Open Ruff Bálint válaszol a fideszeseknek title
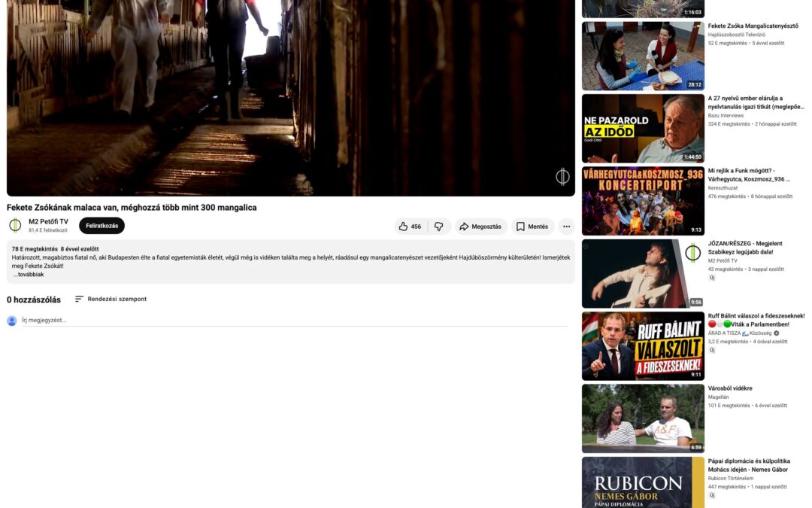Screen dimensions: 812x508 coord(756,320)
